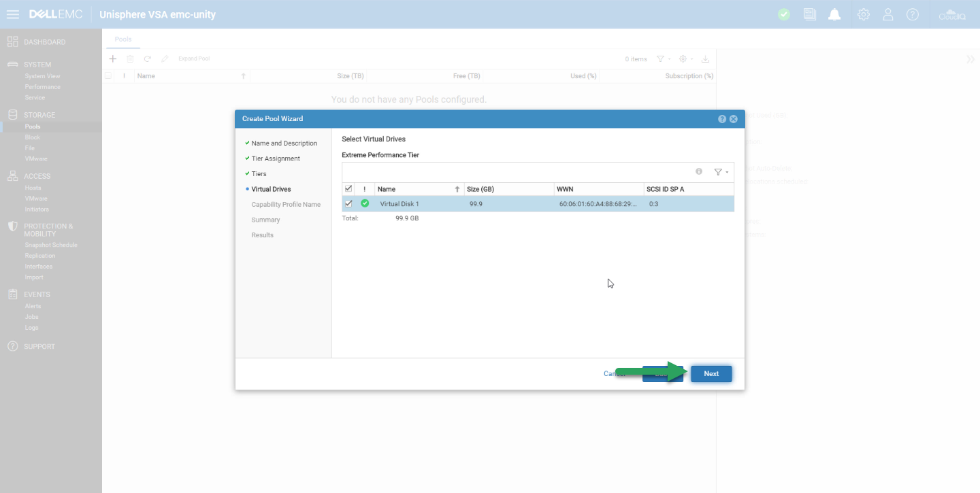
Task: Click the green status icon for Virtual Disk 1
Action: point(365,203)
